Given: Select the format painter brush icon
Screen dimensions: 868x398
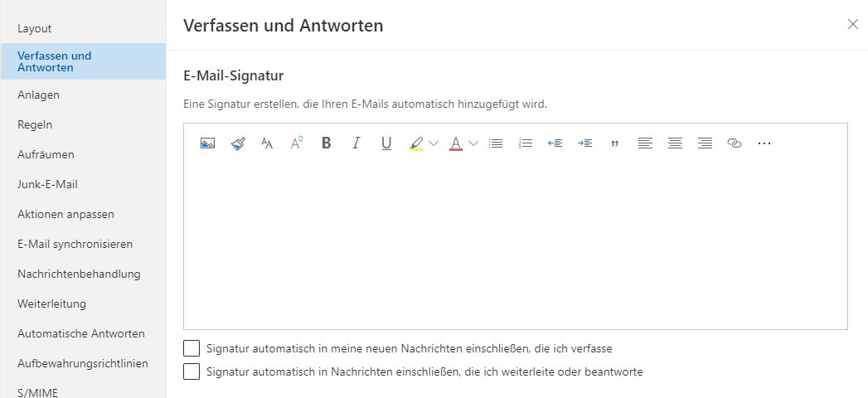Looking at the screenshot, I should coord(237,143).
